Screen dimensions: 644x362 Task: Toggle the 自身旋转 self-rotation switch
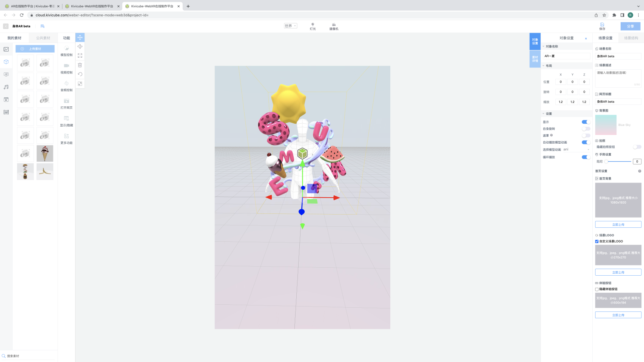tap(586, 129)
